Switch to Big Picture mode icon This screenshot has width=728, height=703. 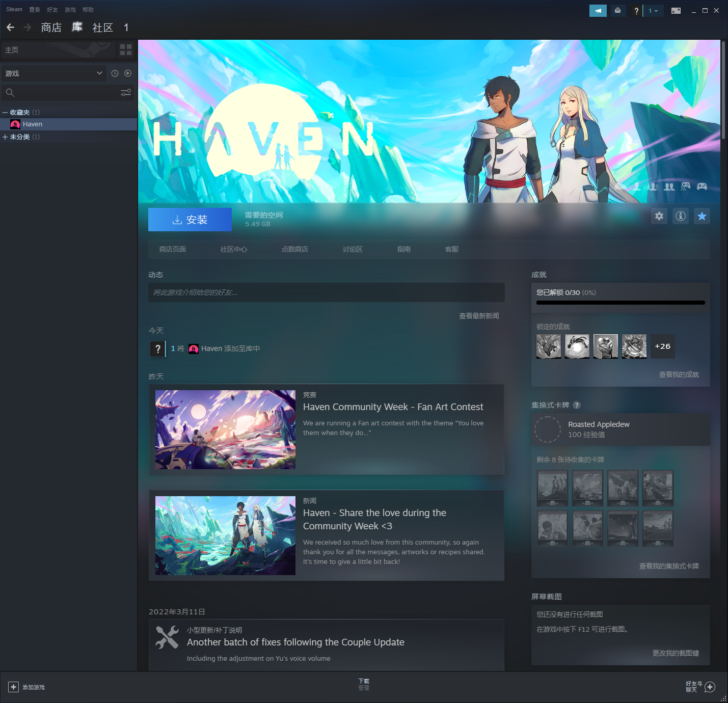pos(676,11)
